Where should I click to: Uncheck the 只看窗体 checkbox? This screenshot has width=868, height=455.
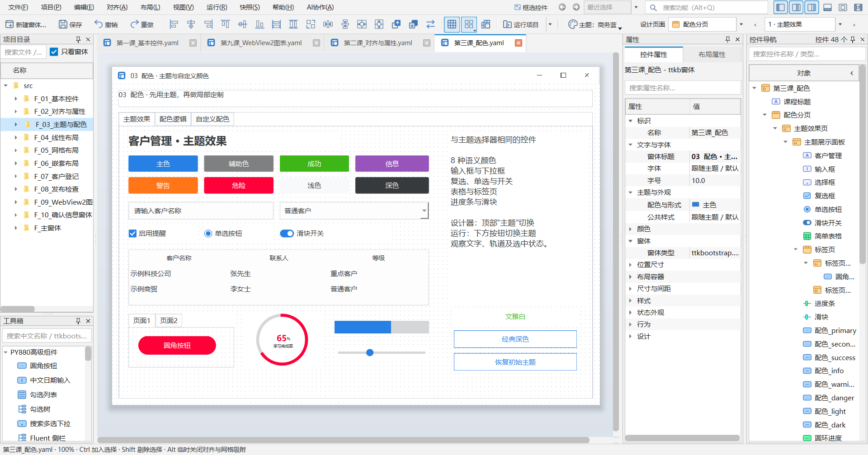[x=54, y=52]
